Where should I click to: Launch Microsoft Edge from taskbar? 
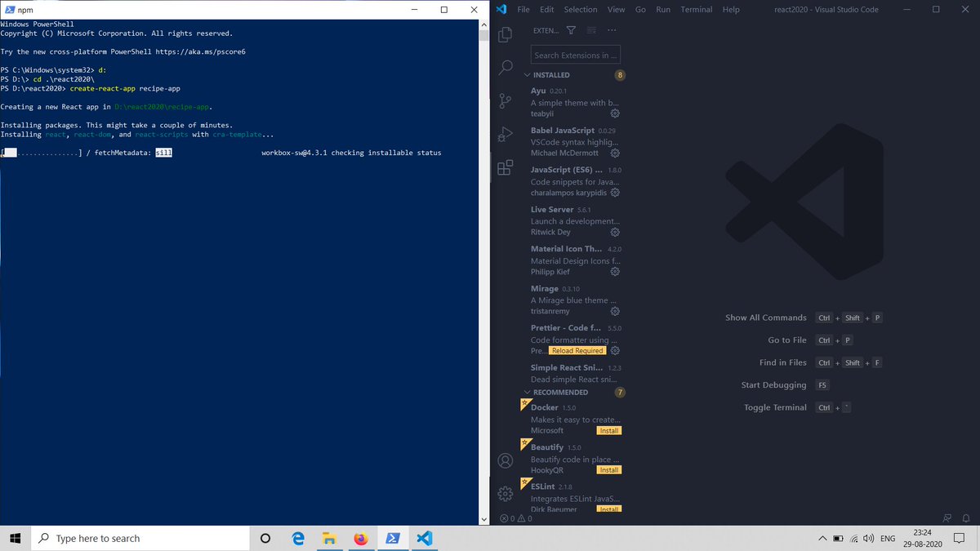click(298, 539)
